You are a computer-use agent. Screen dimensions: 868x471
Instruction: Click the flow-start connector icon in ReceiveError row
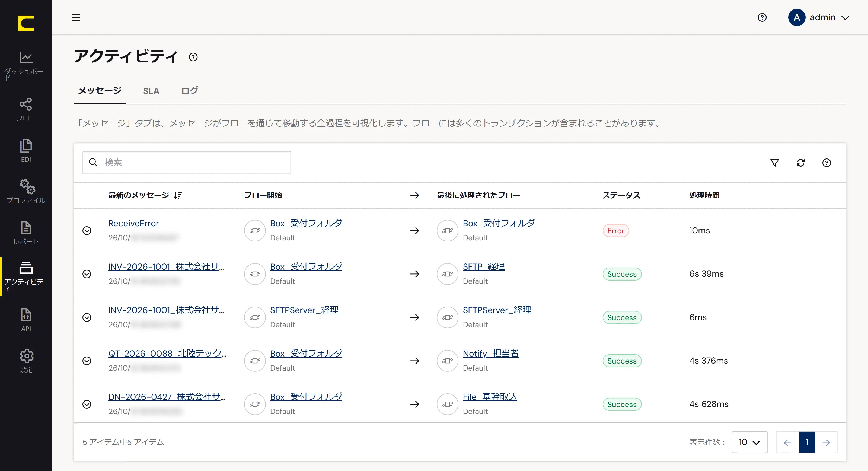tap(255, 231)
